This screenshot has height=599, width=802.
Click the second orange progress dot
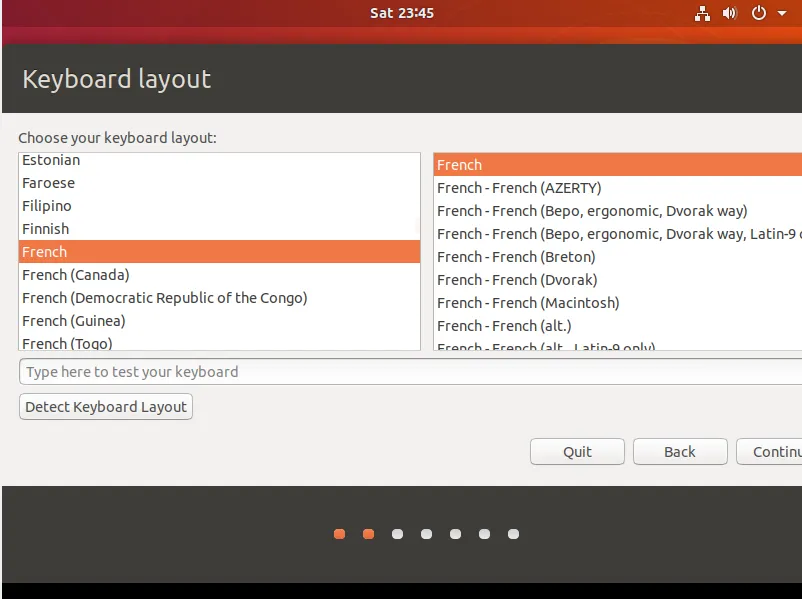click(368, 534)
